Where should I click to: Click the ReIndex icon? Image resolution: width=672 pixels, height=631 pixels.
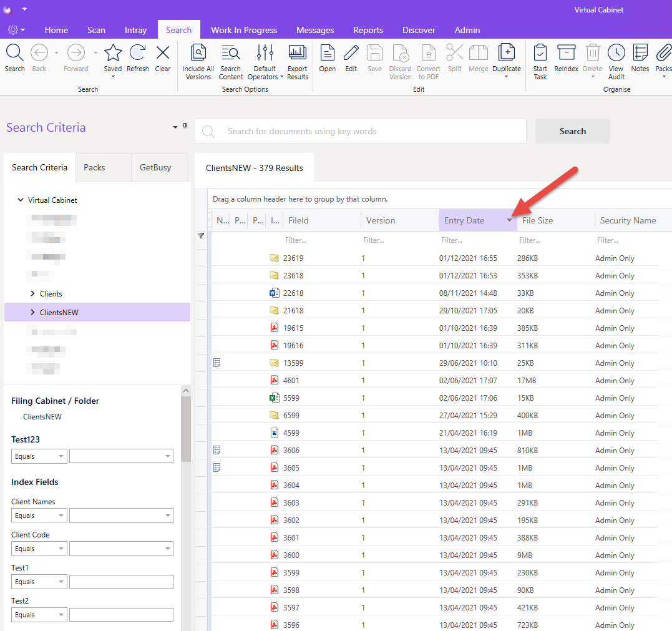pyautogui.click(x=566, y=53)
